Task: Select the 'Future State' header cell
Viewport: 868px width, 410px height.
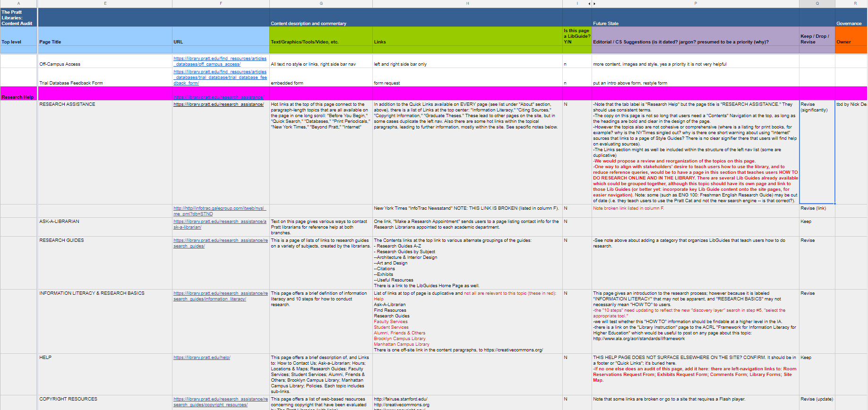Action: pyautogui.click(x=696, y=17)
